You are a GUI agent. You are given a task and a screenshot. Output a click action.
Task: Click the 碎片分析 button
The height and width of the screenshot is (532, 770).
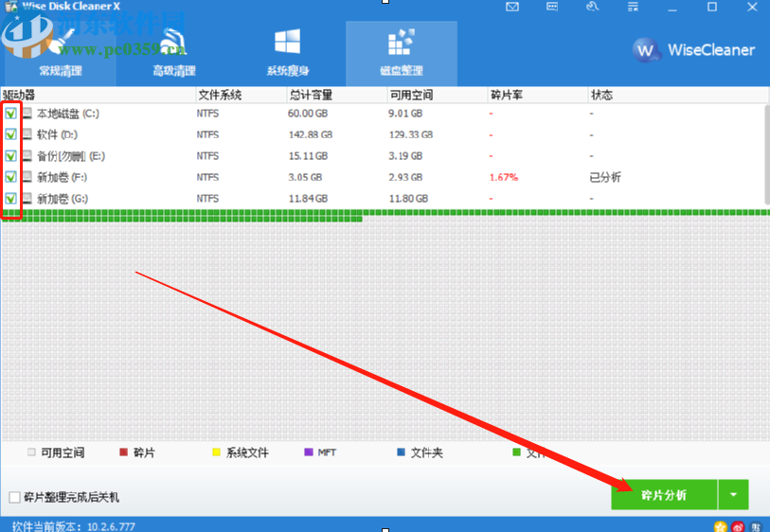click(664, 495)
